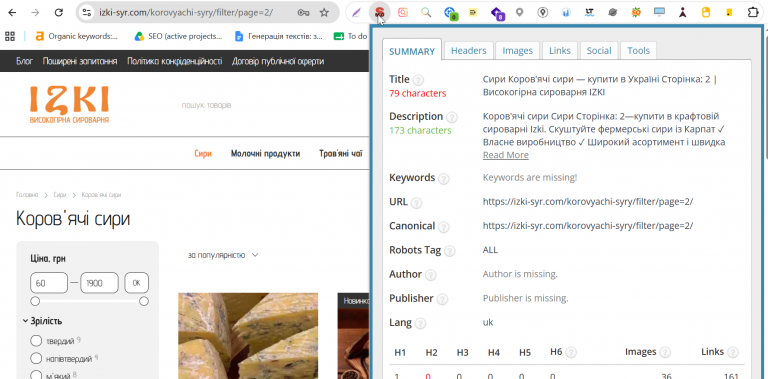Click the monitor screen extension icon
768x379 pixels.
coord(659,13)
